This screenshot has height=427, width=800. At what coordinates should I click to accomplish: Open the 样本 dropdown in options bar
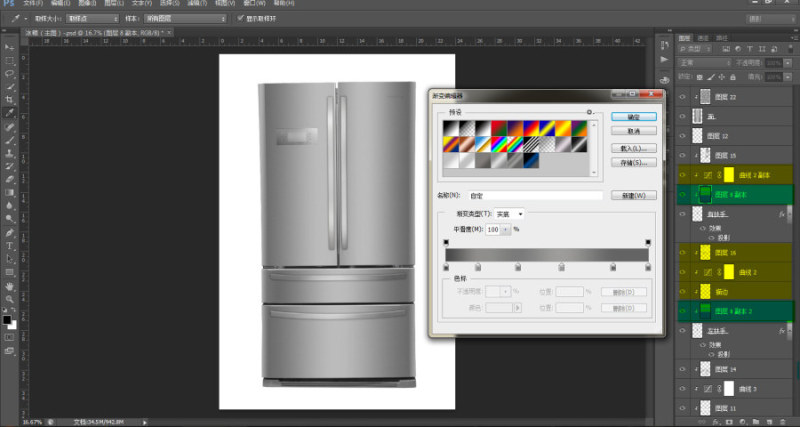185,18
